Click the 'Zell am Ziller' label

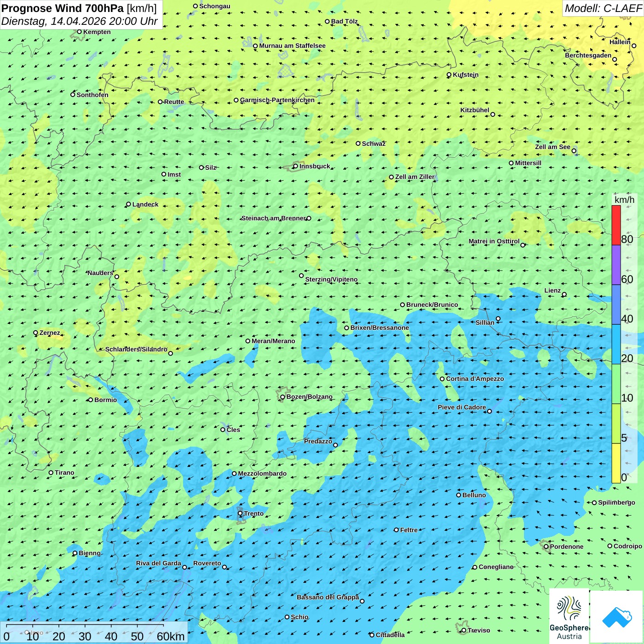(415, 177)
